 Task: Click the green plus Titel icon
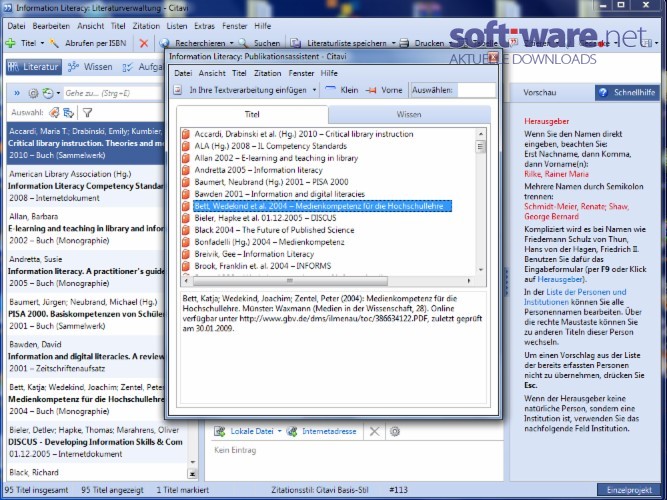[11, 43]
